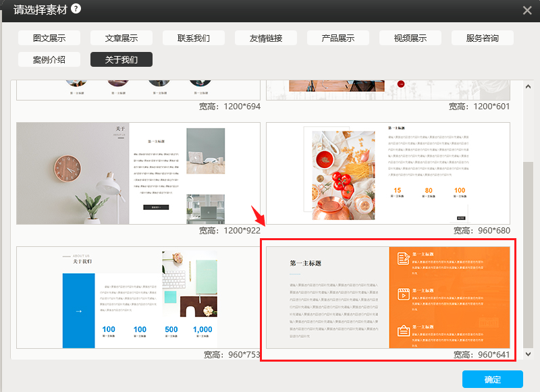The height and width of the screenshot is (392, 540).
Task: Choose the orange highlighted 960*641 template
Action: click(x=388, y=298)
